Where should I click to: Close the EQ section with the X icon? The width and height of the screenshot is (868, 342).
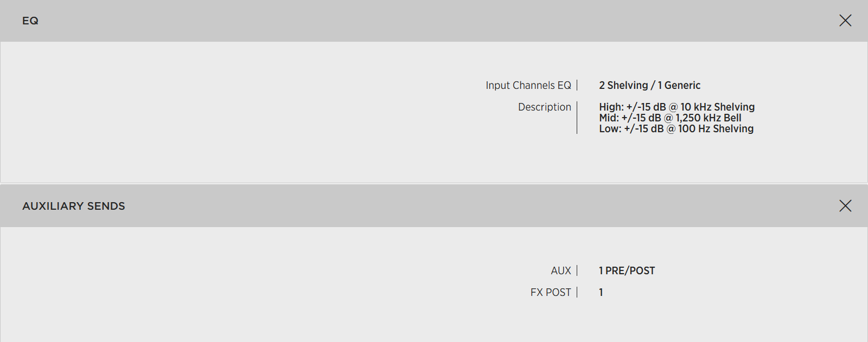pyautogui.click(x=845, y=21)
